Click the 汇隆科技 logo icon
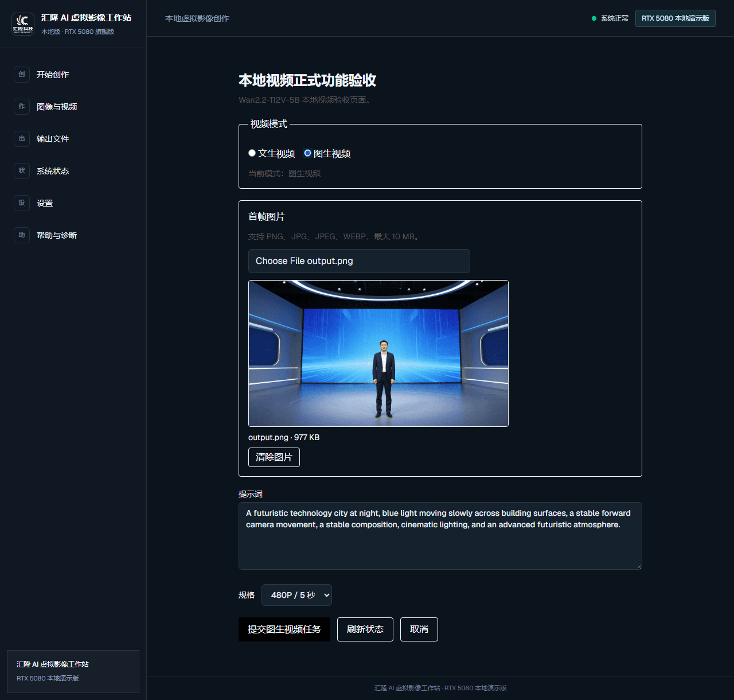The height and width of the screenshot is (700, 734). 23,24
